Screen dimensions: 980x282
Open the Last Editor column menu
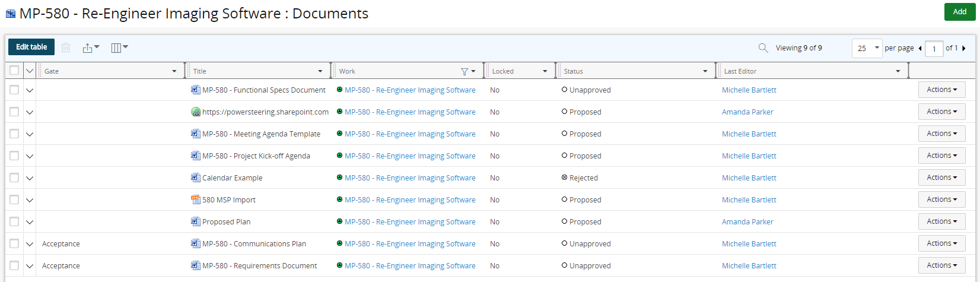click(x=898, y=71)
